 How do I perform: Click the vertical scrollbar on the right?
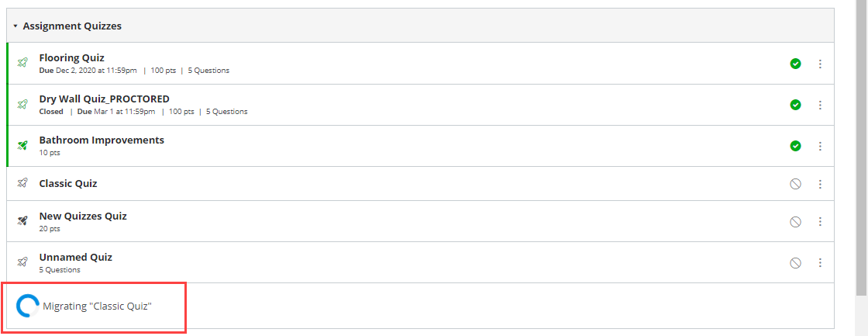(861, 147)
